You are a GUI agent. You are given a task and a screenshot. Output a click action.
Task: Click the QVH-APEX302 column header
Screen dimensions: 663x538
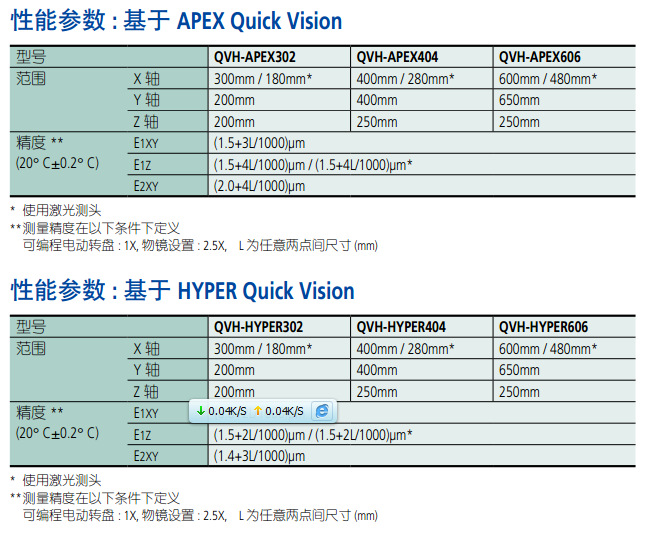coord(258,57)
